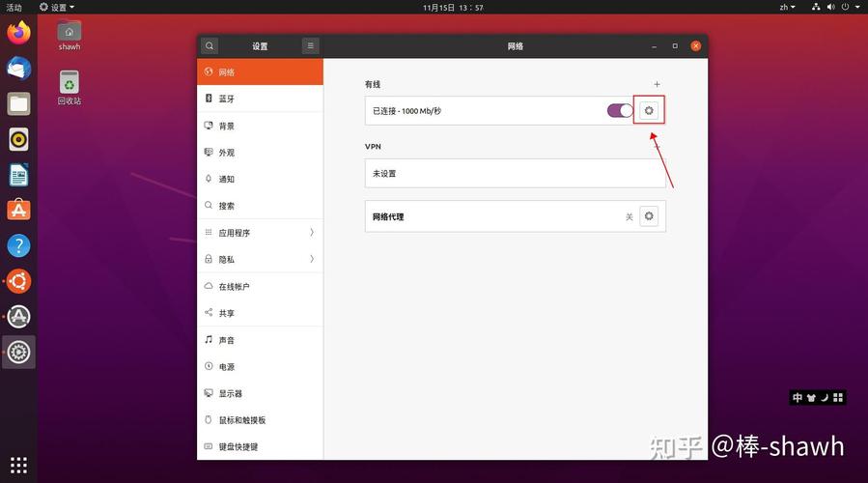Screen dimensions: 868x483
Task: Open 共享 sharing settings
Action: point(260,313)
